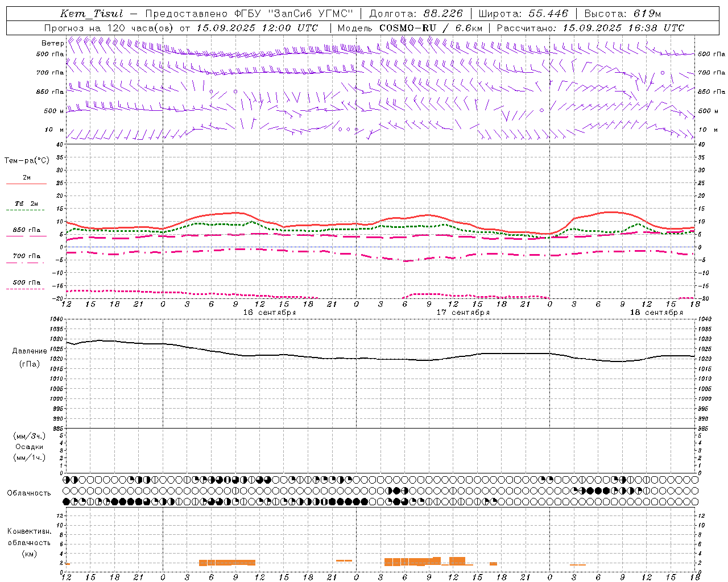The image size is (728, 582).
Task: Click the Облачность cloudiness label
Action: (29, 493)
